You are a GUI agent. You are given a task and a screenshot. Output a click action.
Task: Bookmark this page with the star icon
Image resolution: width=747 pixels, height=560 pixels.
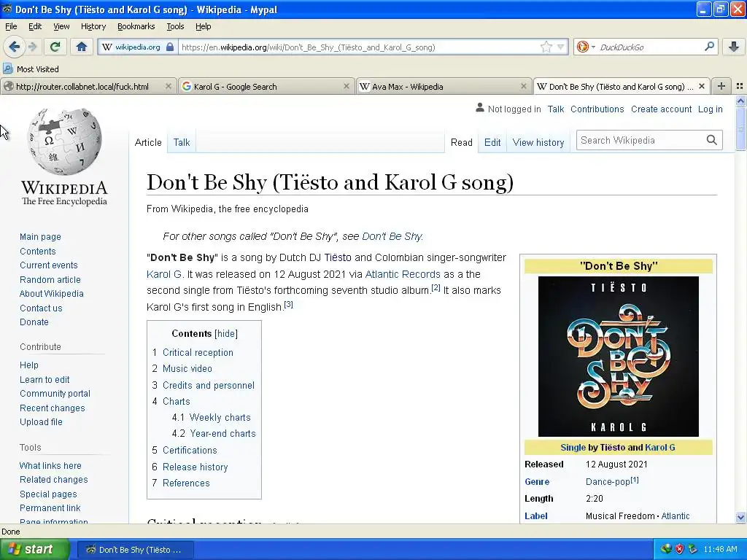click(x=546, y=47)
